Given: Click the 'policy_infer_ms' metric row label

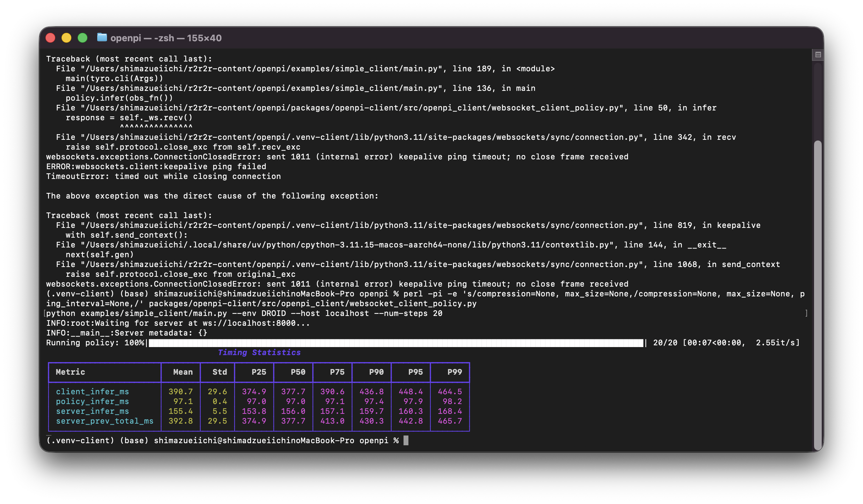Looking at the screenshot, I should pyautogui.click(x=92, y=401).
